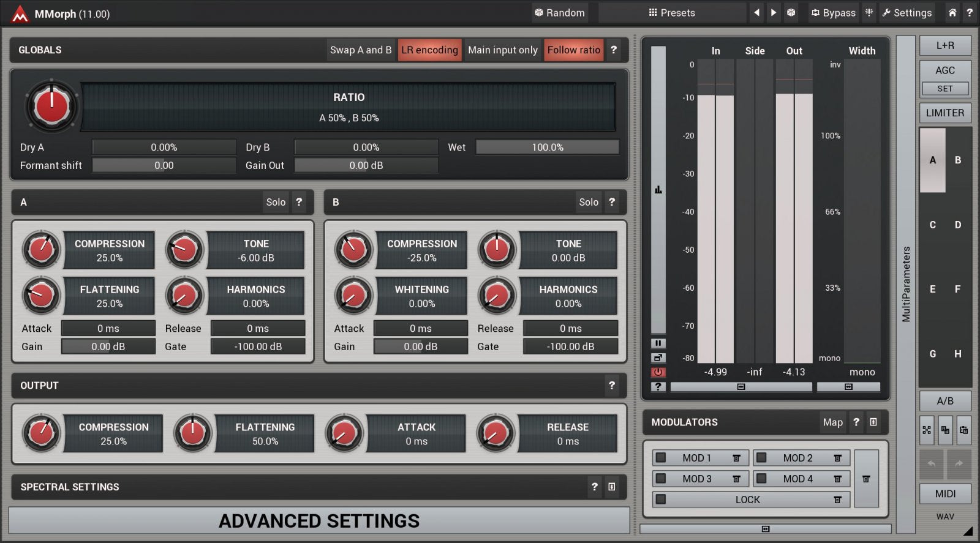The image size is (980, 543).
Task: Click the random preset dice icon
Action: click(x=791, y=13)
